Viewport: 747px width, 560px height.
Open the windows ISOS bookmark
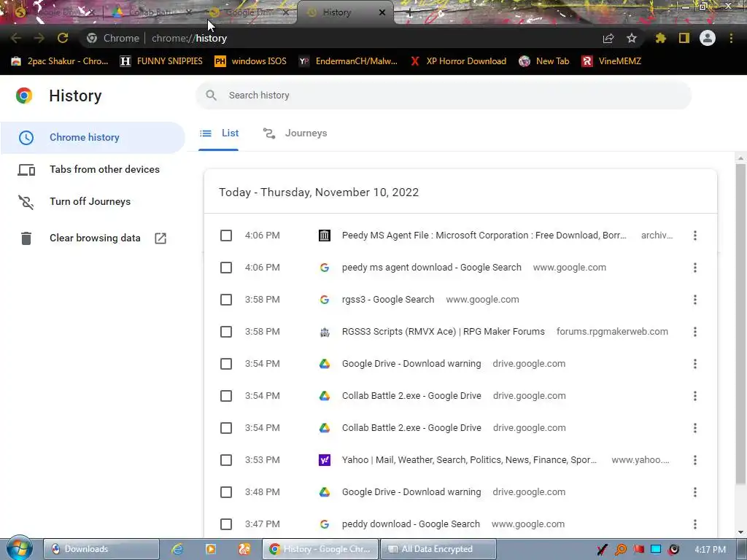click(251, 61)
